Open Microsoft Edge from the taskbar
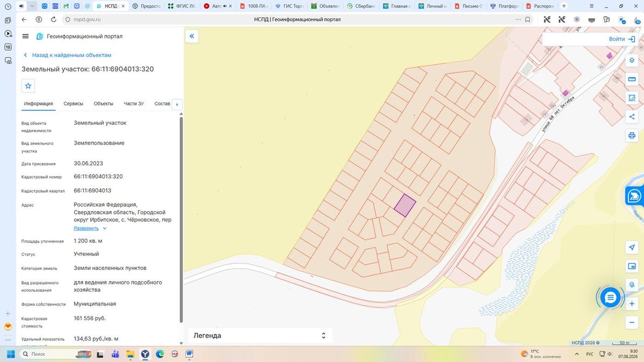644x362 pixels. tap(160, 354)
